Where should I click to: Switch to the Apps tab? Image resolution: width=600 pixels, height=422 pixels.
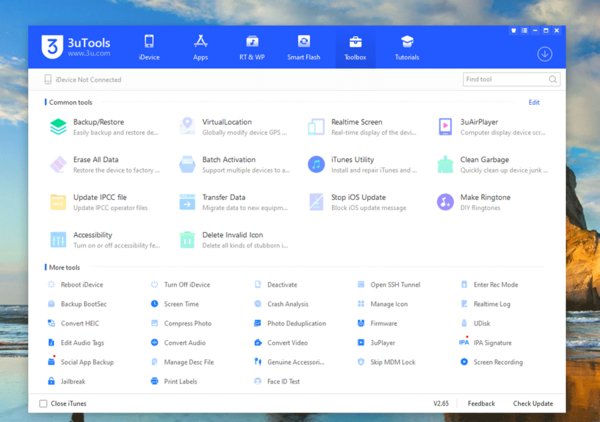pyautogui.click(x=201, y=47)
